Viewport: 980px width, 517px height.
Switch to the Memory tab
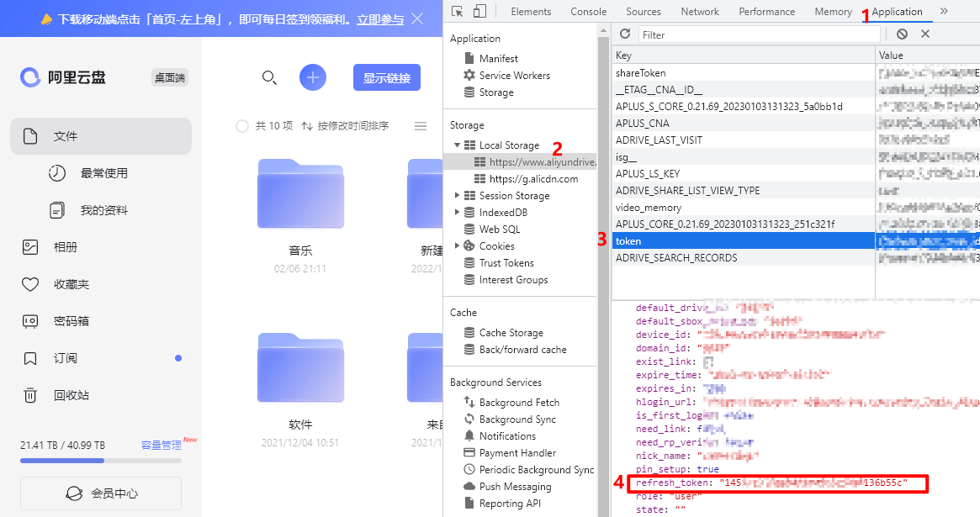[833, 11]
